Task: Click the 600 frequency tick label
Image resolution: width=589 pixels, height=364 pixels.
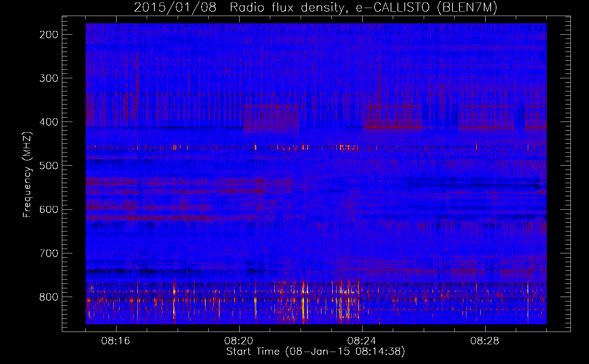Action: click(x=49, y=209)
